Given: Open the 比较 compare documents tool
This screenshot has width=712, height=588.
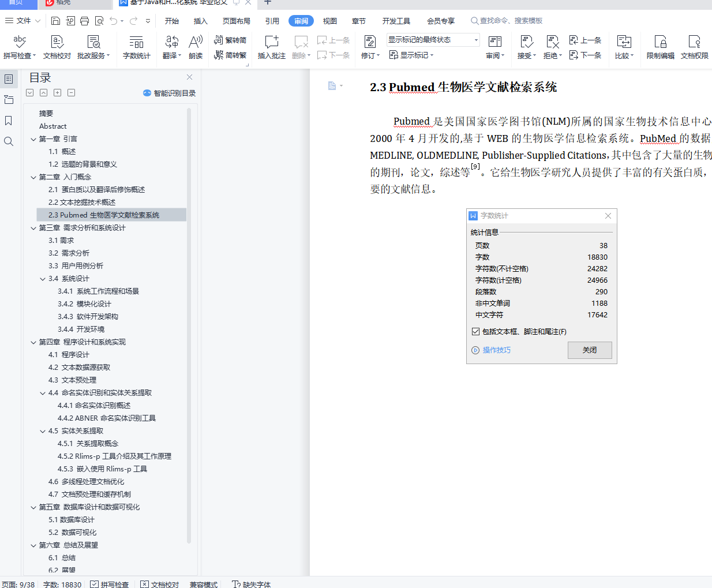Looking at the screenshot, I should pos(624,47).
